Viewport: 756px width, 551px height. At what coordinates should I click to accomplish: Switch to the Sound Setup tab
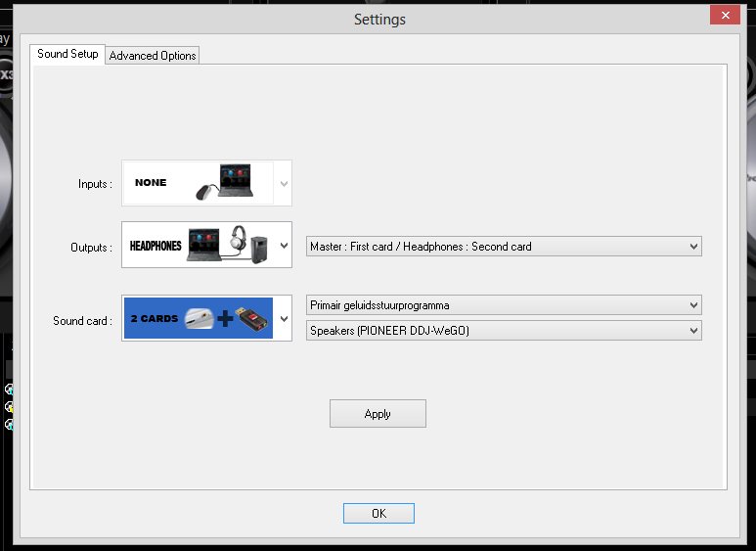click(67, 54)
